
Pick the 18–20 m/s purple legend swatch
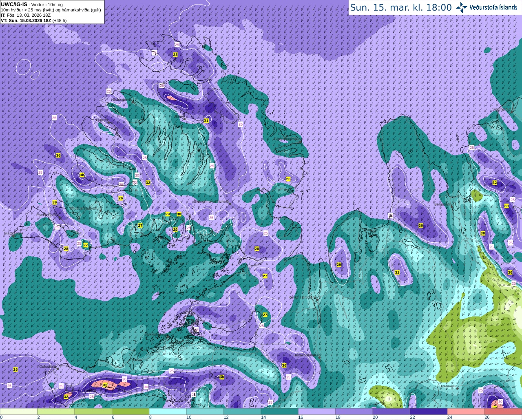coord(354,411)
